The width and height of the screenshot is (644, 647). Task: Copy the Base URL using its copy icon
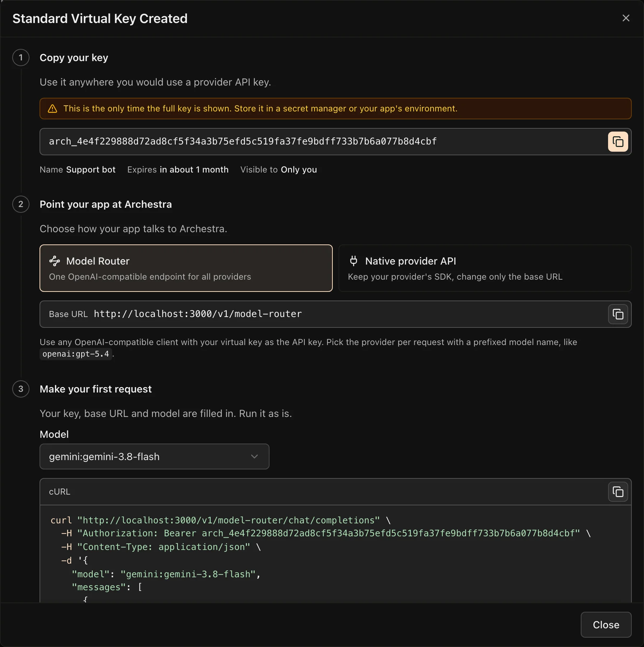pos(618,314)
